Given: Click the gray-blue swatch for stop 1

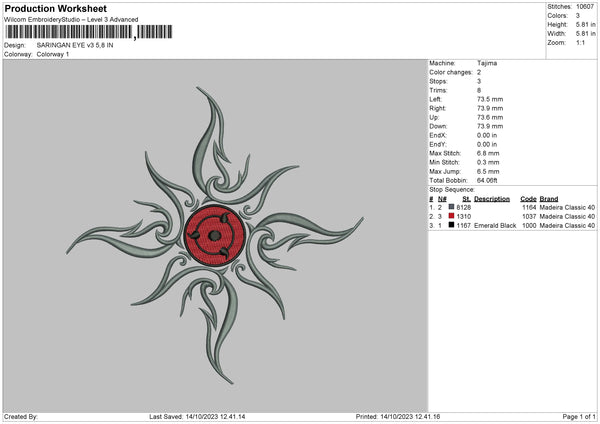Looking at the screenshot, I should (452, 207).
